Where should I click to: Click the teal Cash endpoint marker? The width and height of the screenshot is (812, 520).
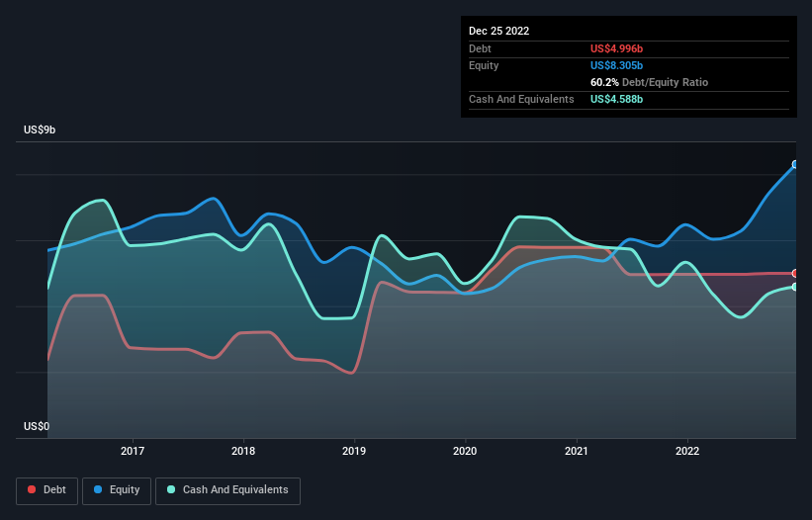pos(795,287)
